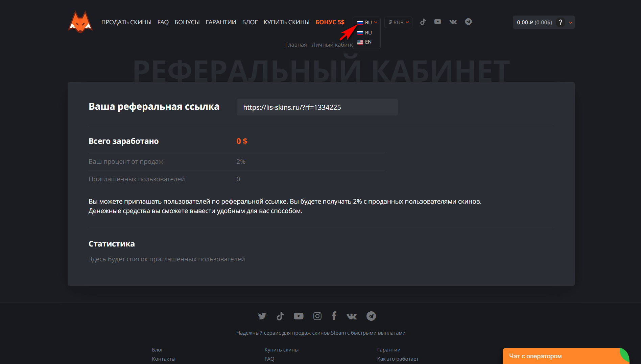Open the footer FAQ link
Image resolution: width=641 pixels, height=364 pixels.
click(269, 359)
